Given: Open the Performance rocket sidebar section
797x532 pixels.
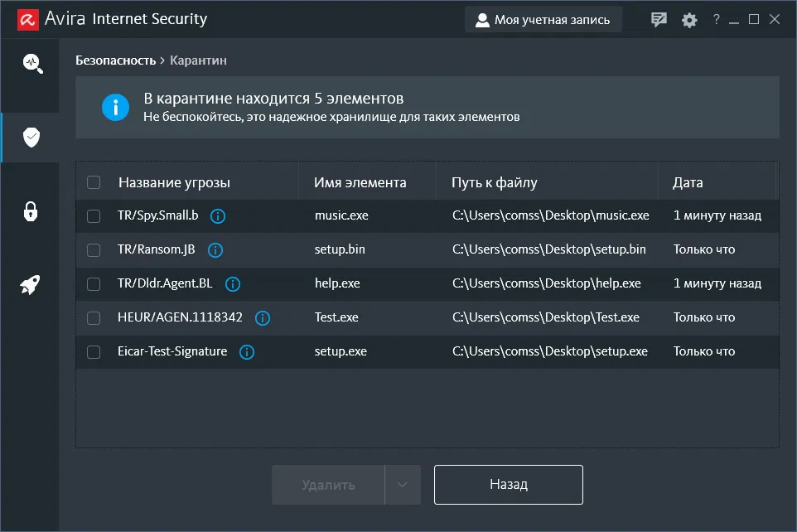Looking at the screenshot, I should coord(31,286).
